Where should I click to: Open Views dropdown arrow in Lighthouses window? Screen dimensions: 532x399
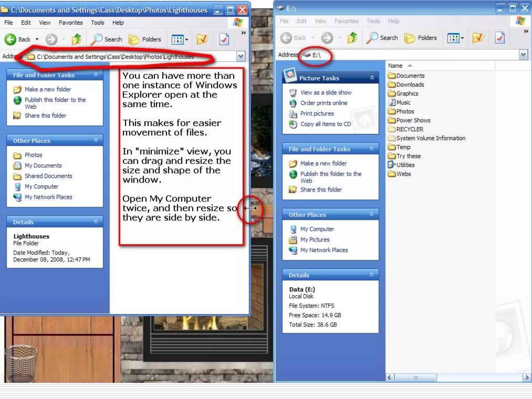(187, 39)
